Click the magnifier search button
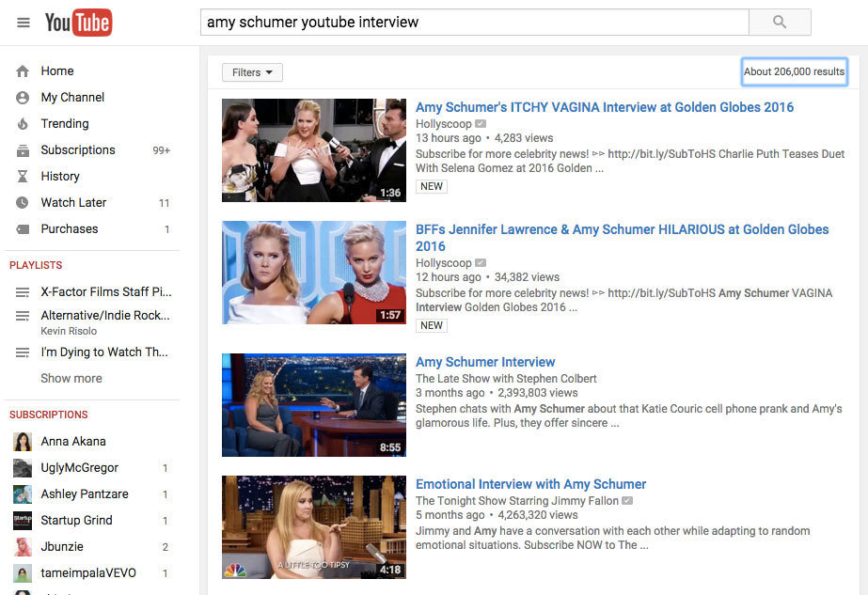This screenshot has height=595, width=868. coord(780,23)
